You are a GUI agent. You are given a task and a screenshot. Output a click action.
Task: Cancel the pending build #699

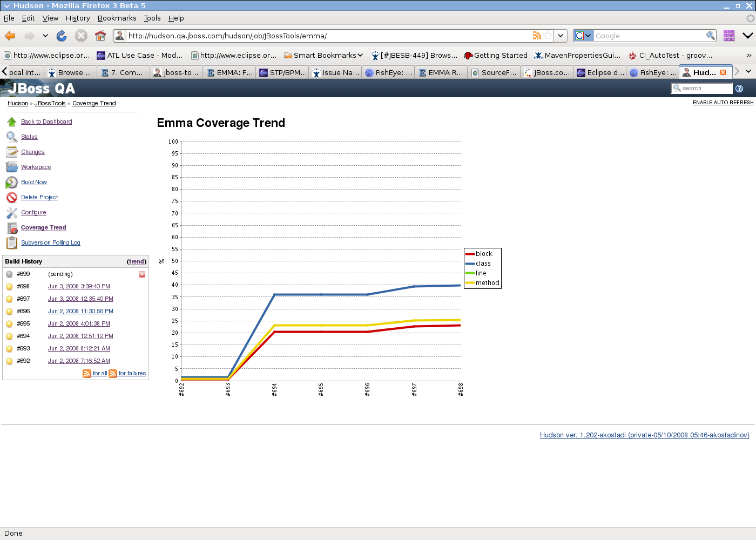[x=142, y=274]
